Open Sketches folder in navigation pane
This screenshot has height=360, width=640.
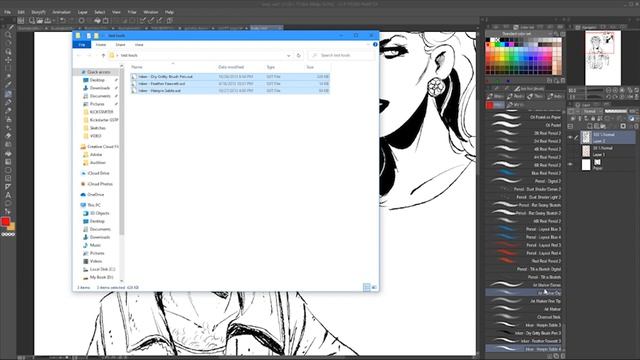pyautogui.click(x=98, y=128)
